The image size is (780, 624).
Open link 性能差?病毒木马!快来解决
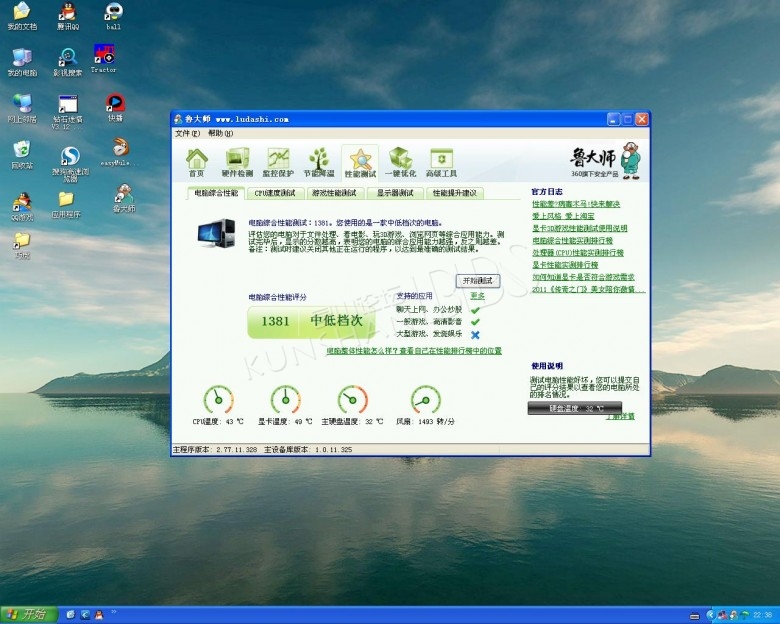[x=576, y=204]
